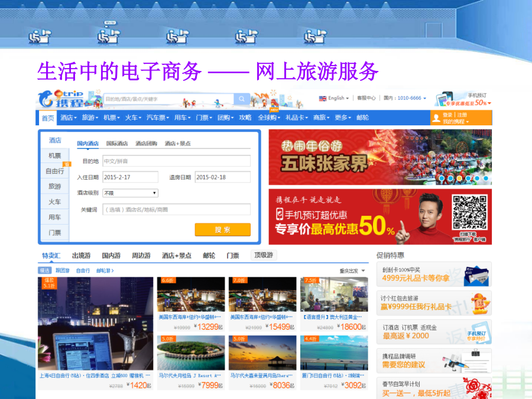Expand the 机票 nav menu

[111, 118]
